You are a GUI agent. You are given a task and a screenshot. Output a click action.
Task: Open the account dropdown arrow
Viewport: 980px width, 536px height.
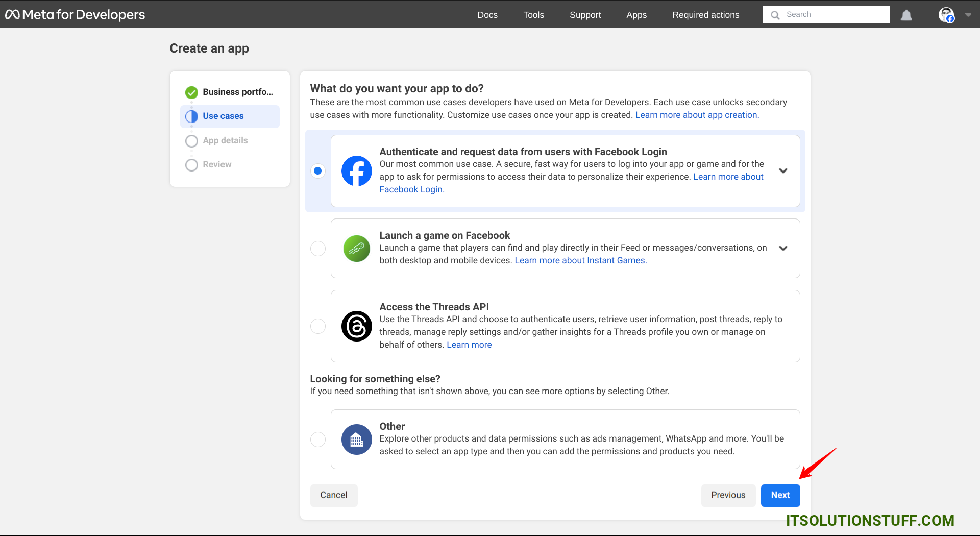968,15
